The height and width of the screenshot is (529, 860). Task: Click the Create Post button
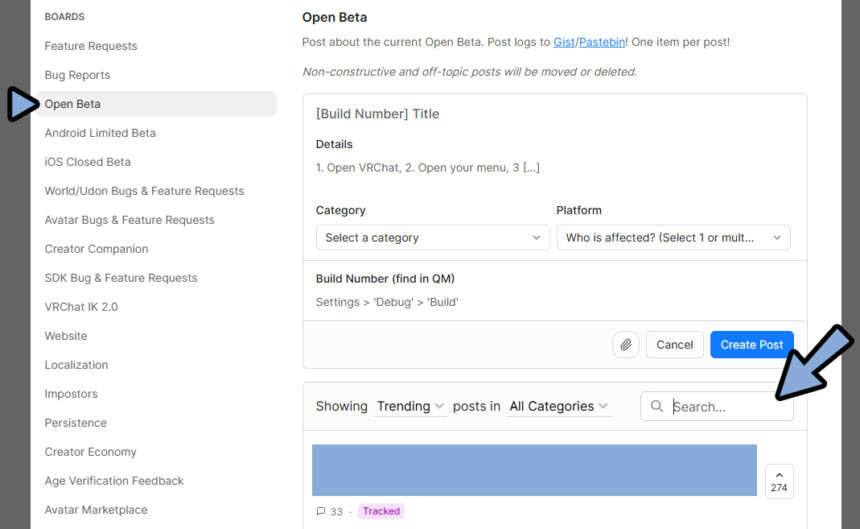tap(751, 345)
